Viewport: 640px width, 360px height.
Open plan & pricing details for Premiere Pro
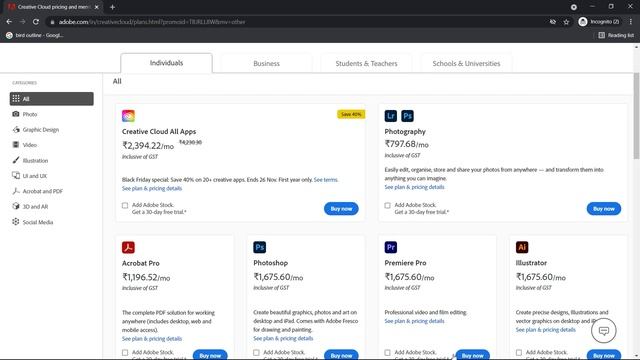coord(414,321)
